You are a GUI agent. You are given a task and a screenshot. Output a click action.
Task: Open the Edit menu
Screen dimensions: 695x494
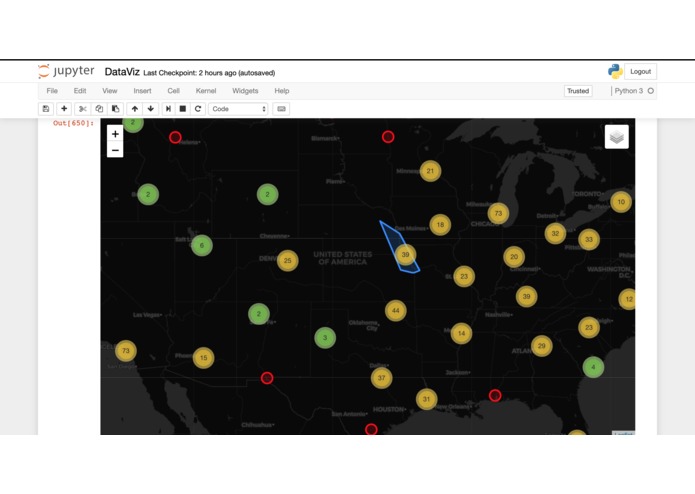pos(80,91)
